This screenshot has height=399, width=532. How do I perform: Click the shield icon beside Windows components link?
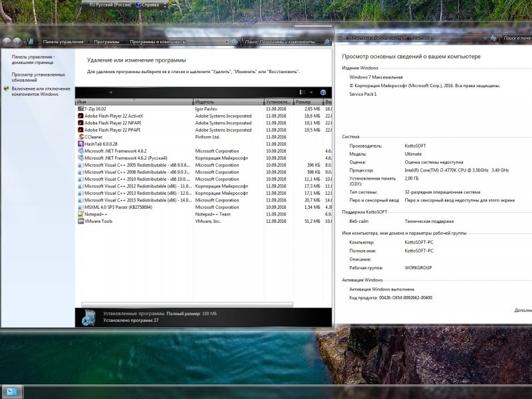click(7, 89)
